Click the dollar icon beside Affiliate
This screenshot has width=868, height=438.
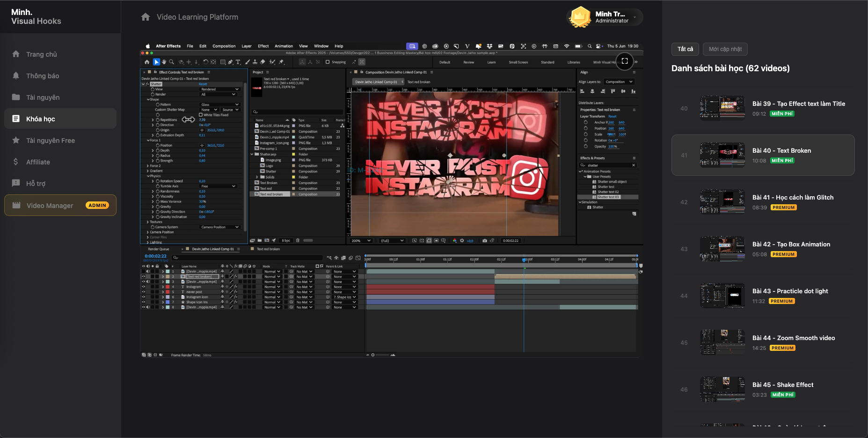[x=16, y=162]
